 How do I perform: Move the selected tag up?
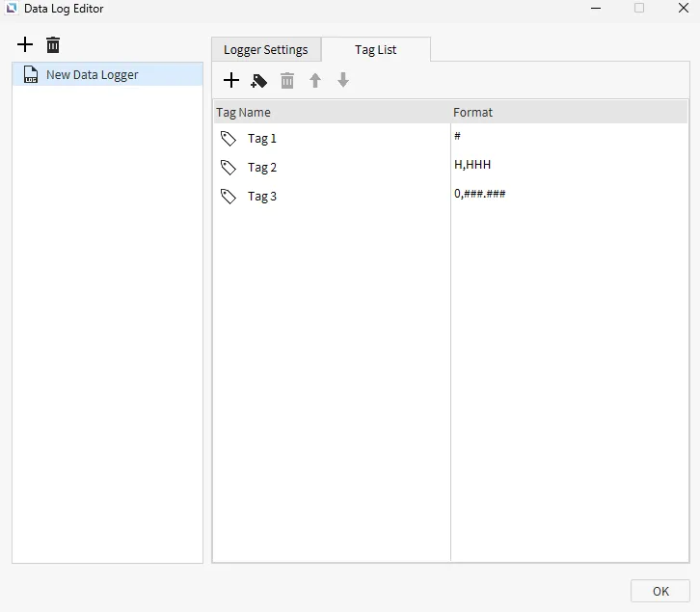[x=315, y=81]
